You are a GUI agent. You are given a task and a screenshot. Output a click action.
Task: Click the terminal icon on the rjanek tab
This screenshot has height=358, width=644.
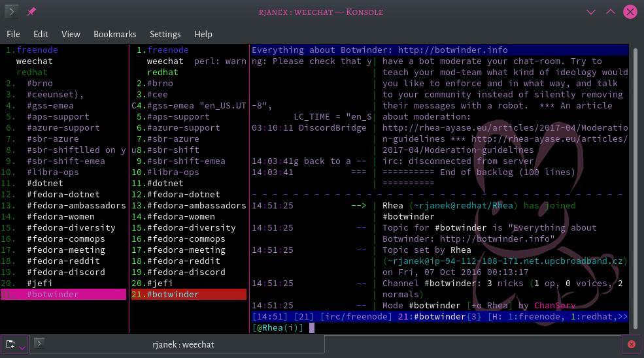pyautogui.click(x=39, y=343)
